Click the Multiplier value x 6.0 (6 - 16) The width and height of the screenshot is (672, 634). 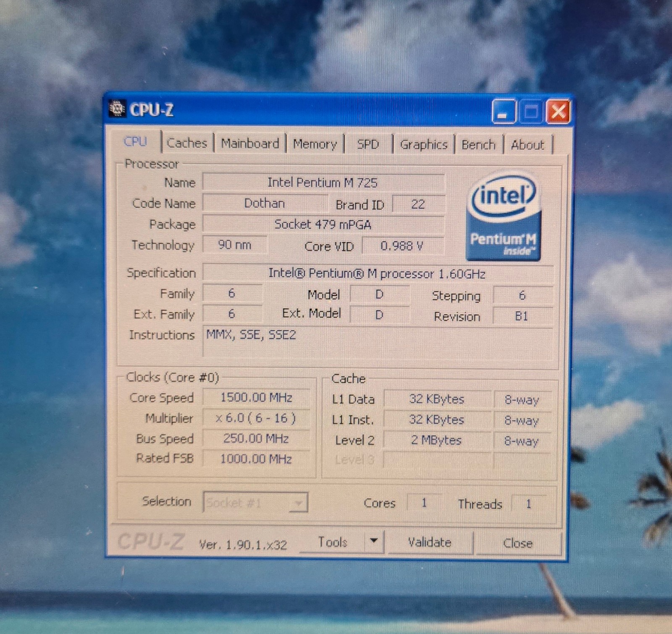point(256,418)
